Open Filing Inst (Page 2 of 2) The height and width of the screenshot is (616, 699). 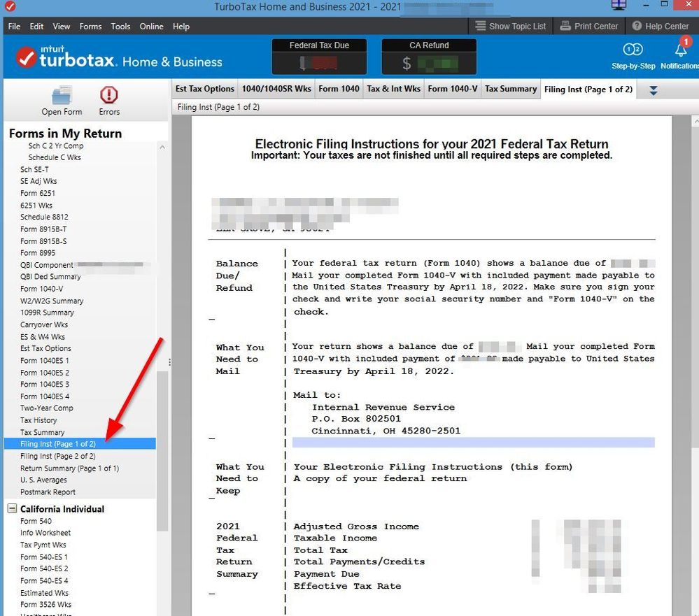pyautogui.click(x=57, y=456)
